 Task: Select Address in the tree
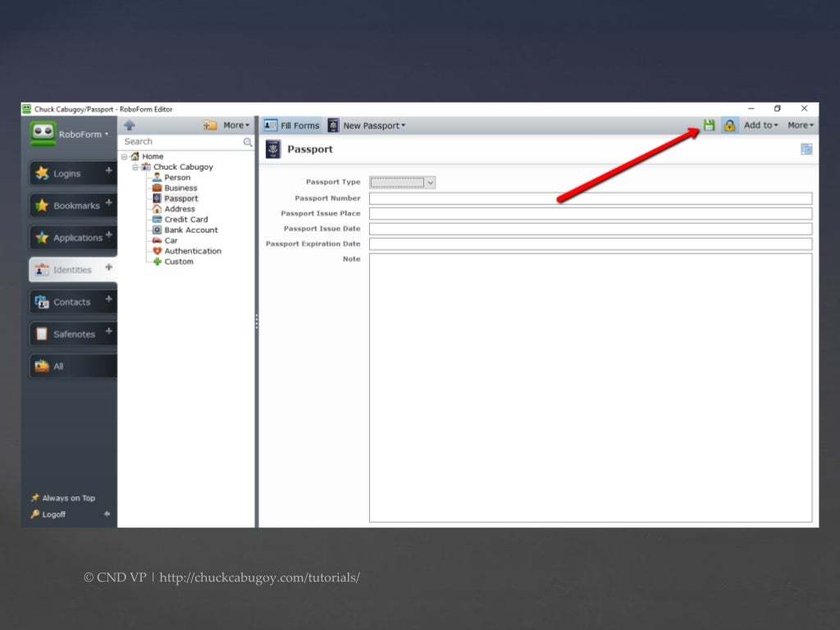[x=180, y=209]
